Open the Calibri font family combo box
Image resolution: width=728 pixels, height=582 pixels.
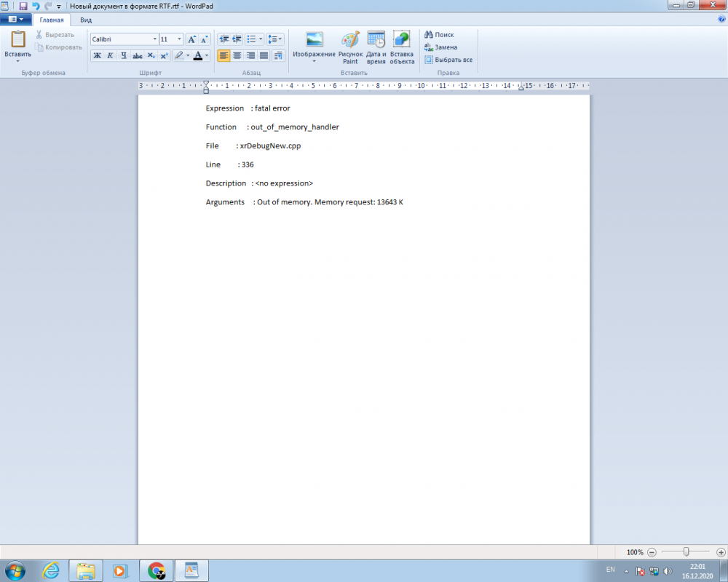(x=124, y=39)
